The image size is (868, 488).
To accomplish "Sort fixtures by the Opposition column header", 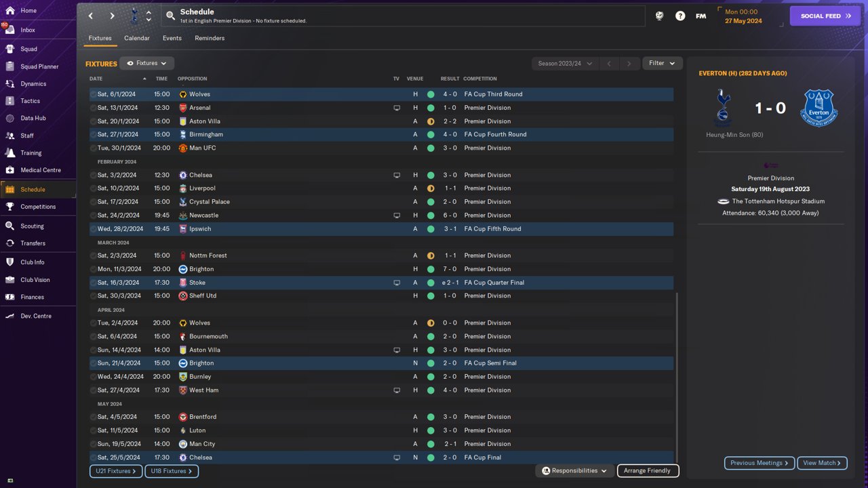I will [193, 79].
